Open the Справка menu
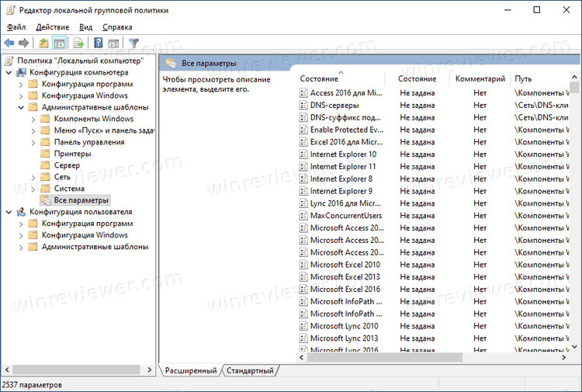582x392 pixels. [x=117, y=27]
